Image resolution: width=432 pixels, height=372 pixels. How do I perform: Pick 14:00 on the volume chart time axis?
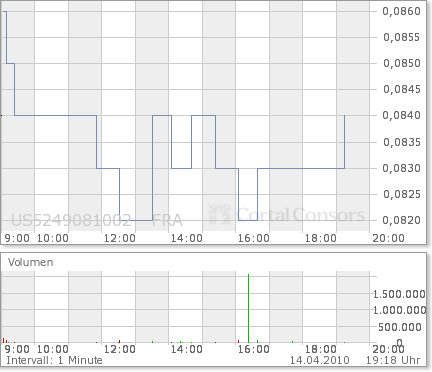tap(187, 349)
